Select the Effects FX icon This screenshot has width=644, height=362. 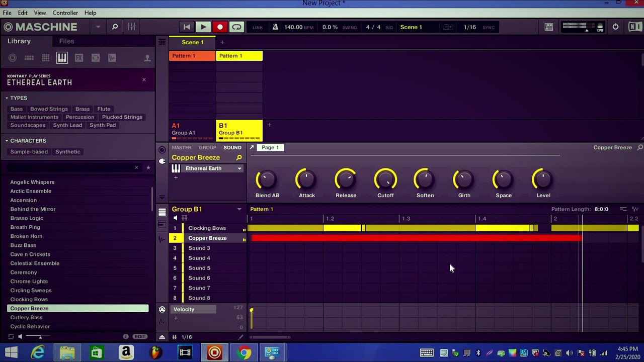(79, 58)
